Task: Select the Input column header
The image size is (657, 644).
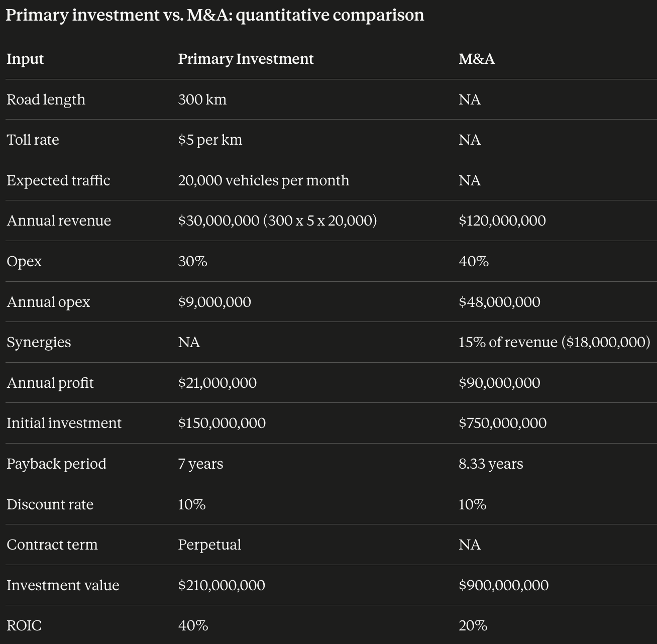Action: [x=25, y=59]
